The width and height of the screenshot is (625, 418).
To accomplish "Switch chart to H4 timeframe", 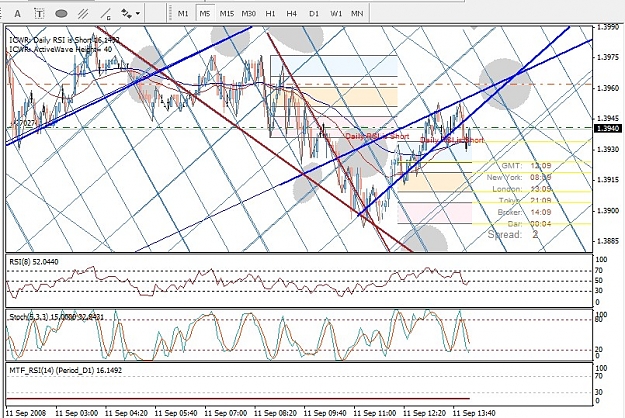I will click(291, 14).
